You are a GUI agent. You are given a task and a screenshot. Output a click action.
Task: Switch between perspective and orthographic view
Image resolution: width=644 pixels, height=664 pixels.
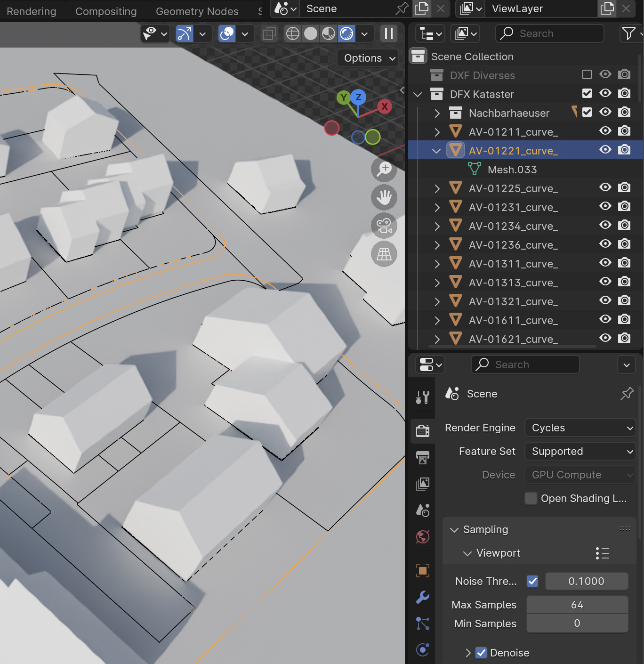(384, 254)
